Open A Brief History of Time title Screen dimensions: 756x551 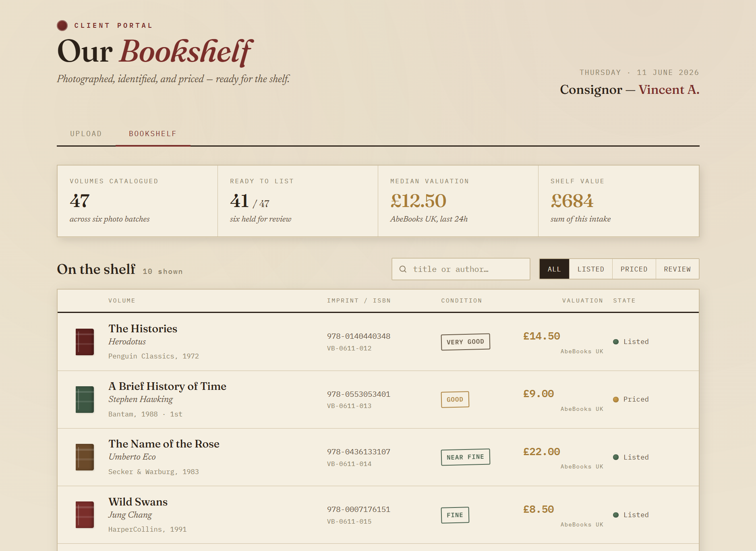(167, 386)
